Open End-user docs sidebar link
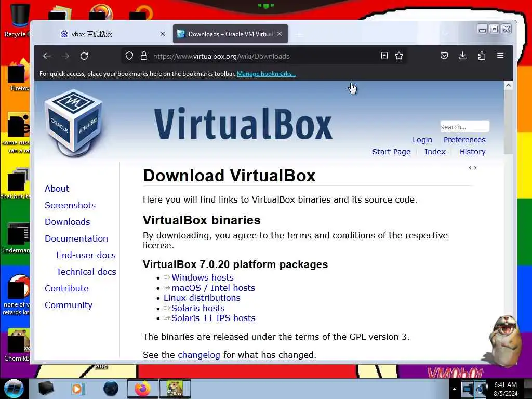This screenshot has width=532, height=399. click(86, 255)
